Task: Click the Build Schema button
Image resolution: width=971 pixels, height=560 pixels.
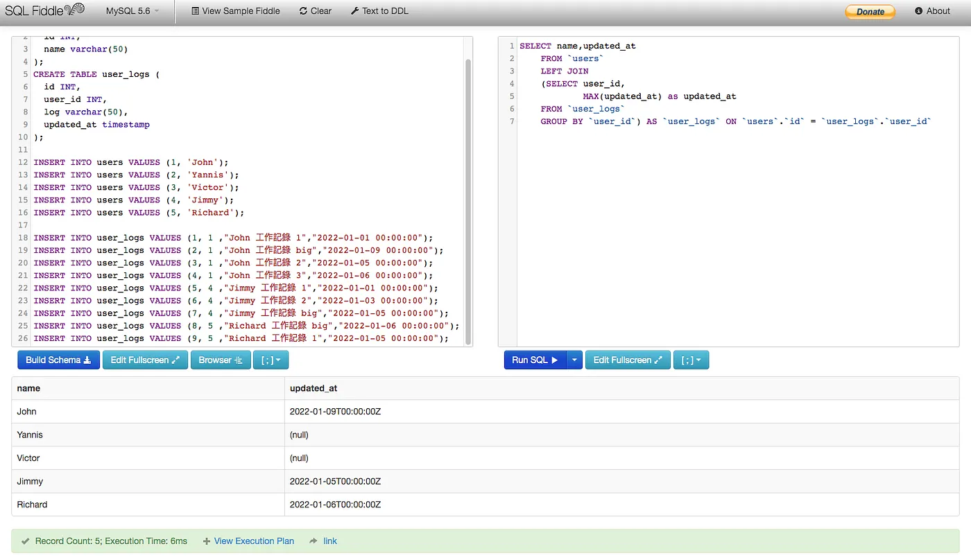Action: [x=58, y=360]
